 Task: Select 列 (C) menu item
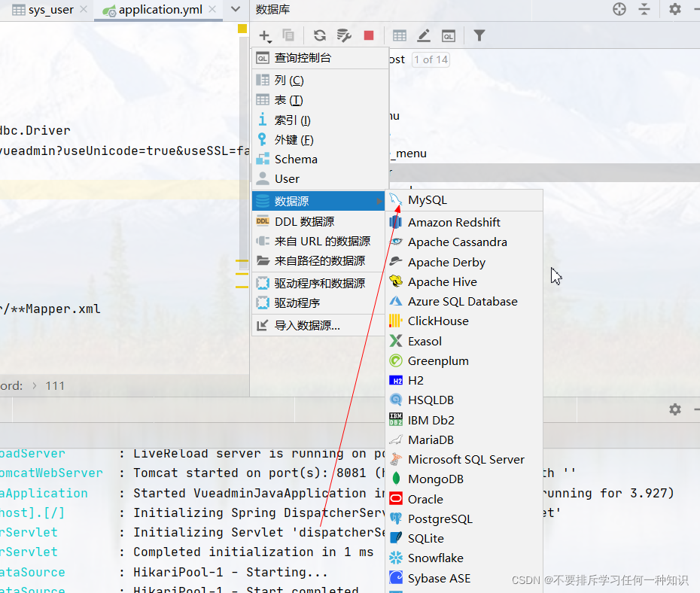[x=321, y=81]
